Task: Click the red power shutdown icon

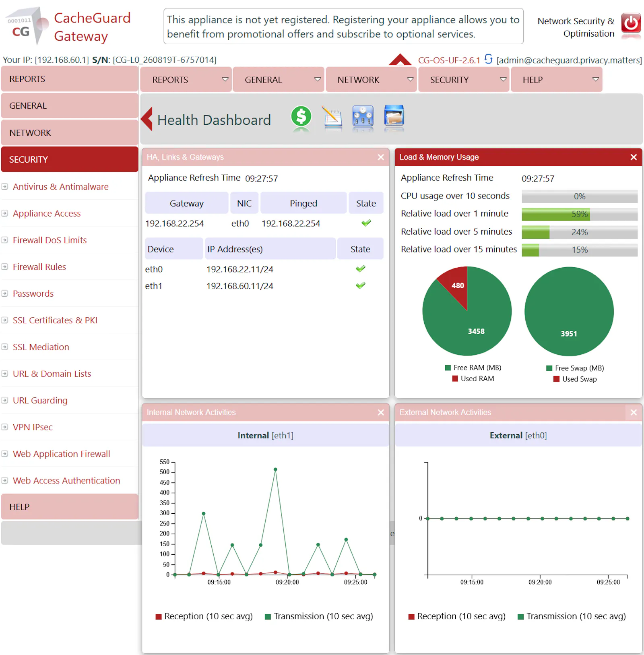Action: 631,23
